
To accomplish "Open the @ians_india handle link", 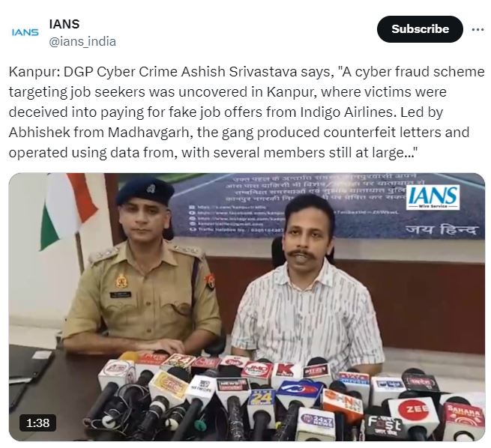I will point(82,41).
